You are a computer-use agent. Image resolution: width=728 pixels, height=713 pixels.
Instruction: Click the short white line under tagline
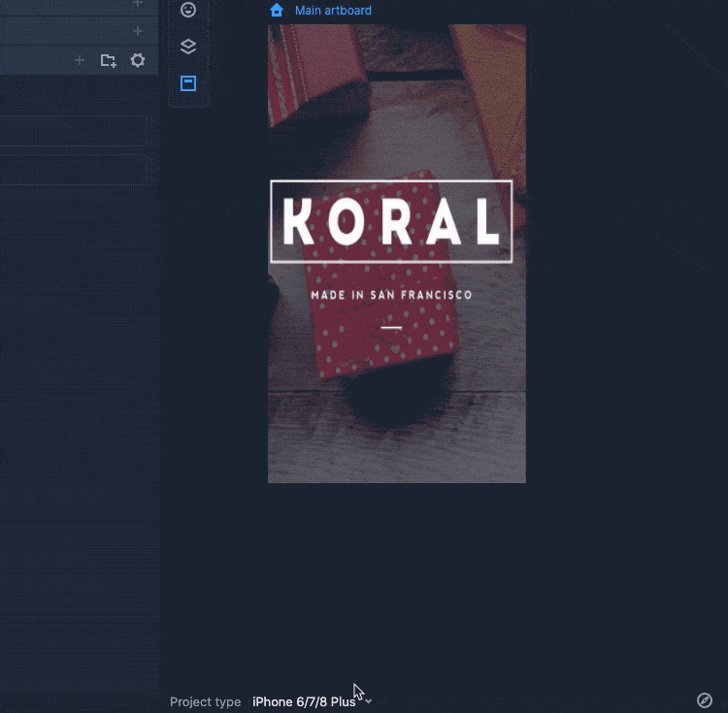391,328
